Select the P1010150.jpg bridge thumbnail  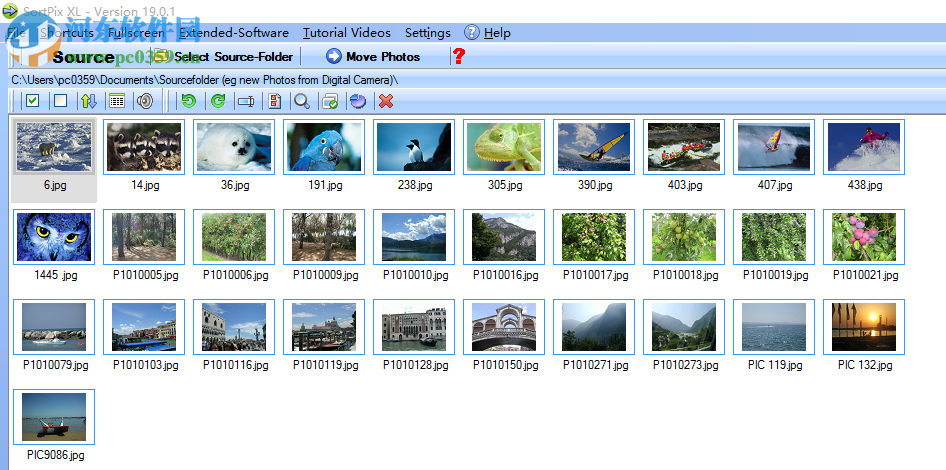504,327
